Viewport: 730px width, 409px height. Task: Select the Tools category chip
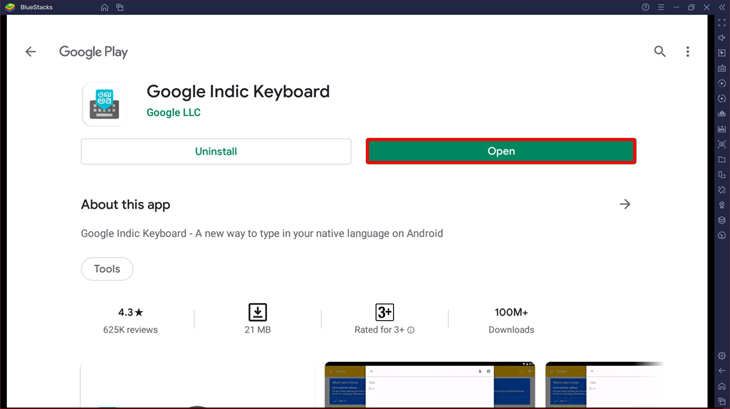pos(107,269)
